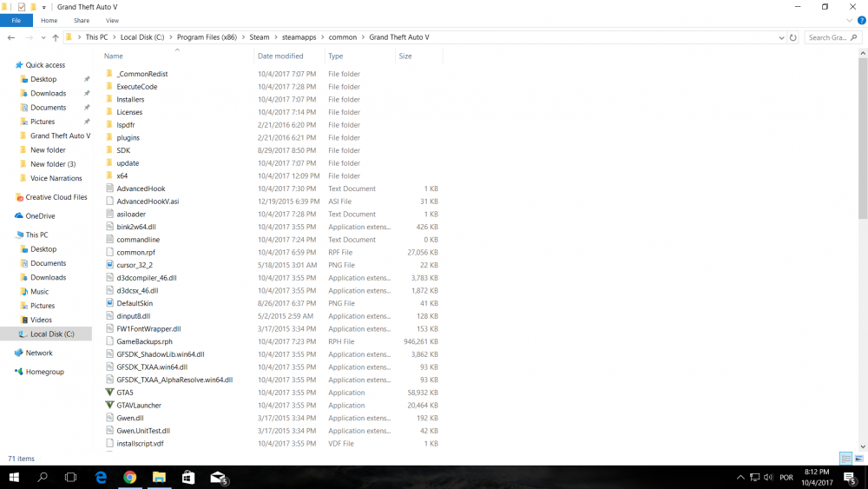Show hidden system tray icons chevron

point(740,478)
